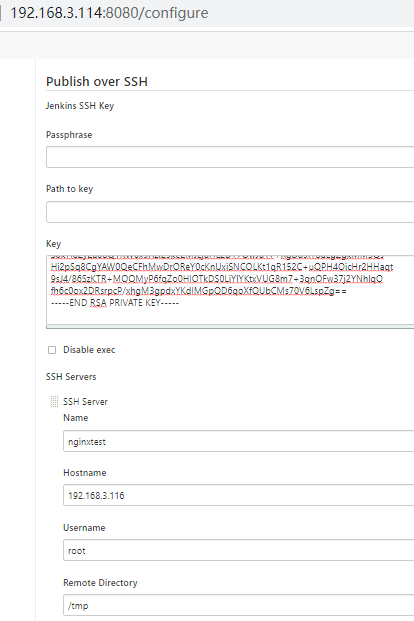This screenshot has height=621, width=414.
Task: Focus the Passphrase input field
Action: pyautogui.click(x=230, y=157)
